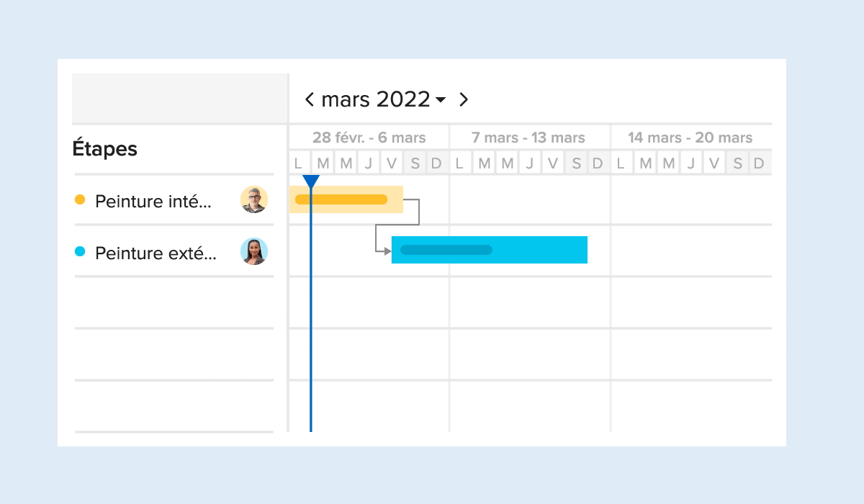Go to previous month with left chevron
The width and height of the screenshot is (864, 504).
click(310, 99)
